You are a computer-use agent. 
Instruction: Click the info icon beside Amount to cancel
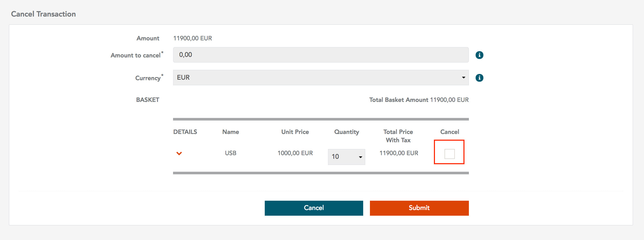[479, 55]
